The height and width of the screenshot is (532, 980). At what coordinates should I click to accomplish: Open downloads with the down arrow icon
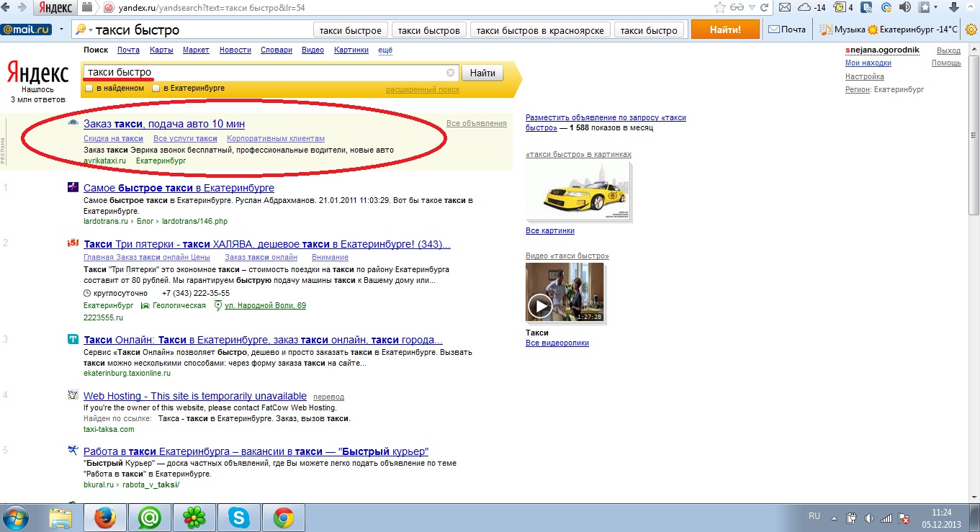point(953,8)
